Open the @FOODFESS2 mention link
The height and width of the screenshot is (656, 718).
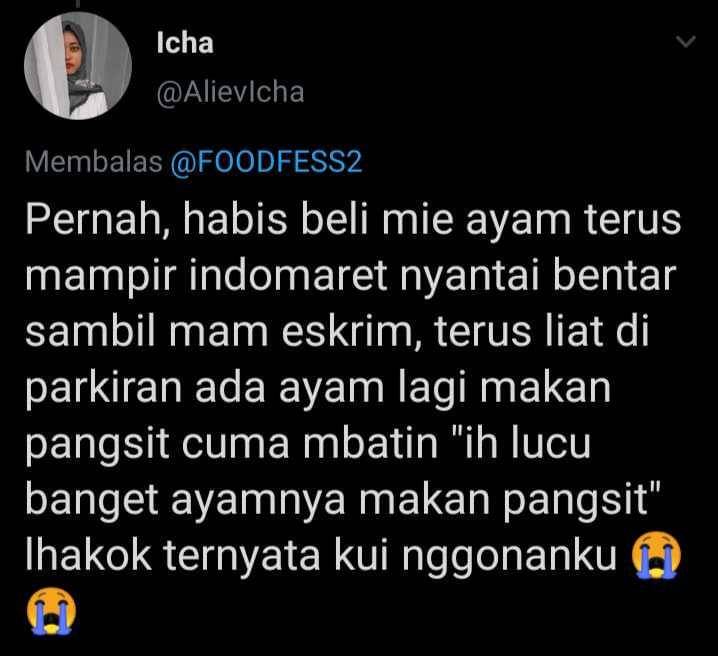[266, 162]
